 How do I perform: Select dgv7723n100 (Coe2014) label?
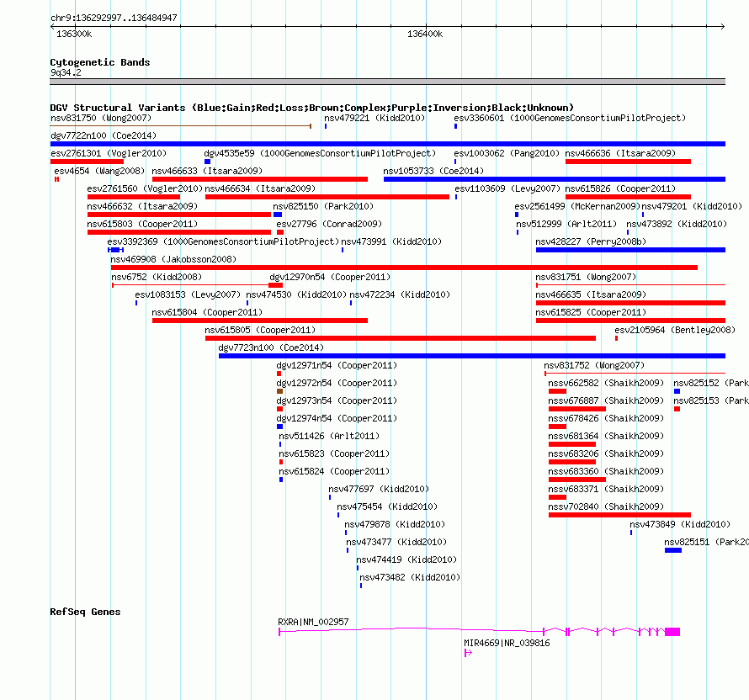271,347
